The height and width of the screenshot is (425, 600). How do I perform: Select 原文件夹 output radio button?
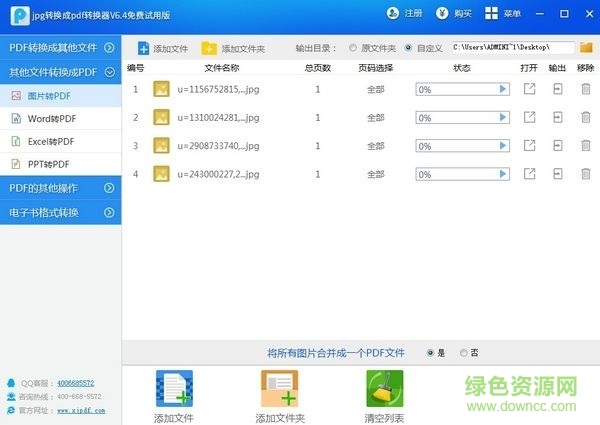pos(353,48)
